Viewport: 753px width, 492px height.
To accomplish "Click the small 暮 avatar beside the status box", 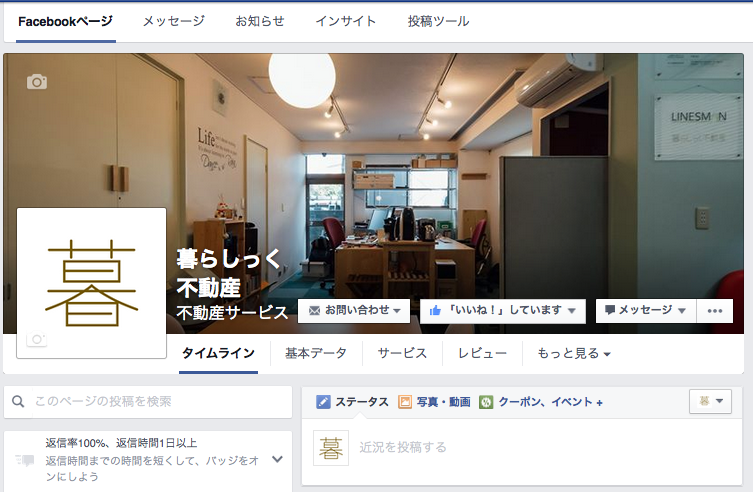I will 331,448.
